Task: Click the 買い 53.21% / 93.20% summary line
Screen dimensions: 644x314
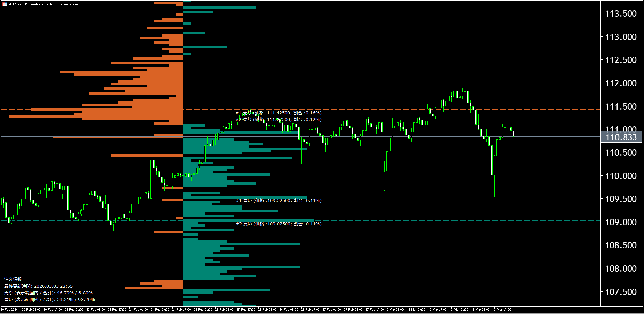Action: click(x=50, y=300)
